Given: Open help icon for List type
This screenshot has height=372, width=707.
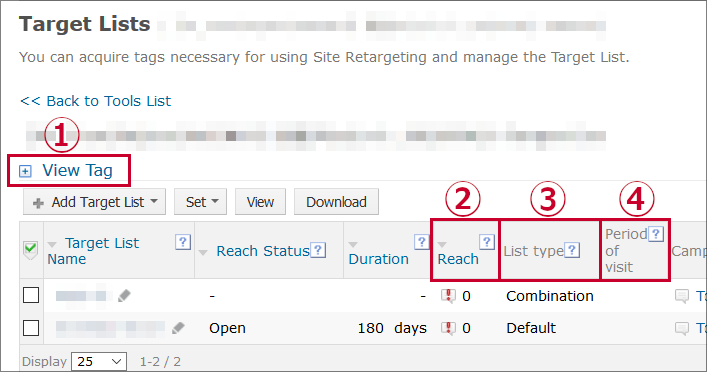Looking at the screenshot, I should [x=572, y=250].
